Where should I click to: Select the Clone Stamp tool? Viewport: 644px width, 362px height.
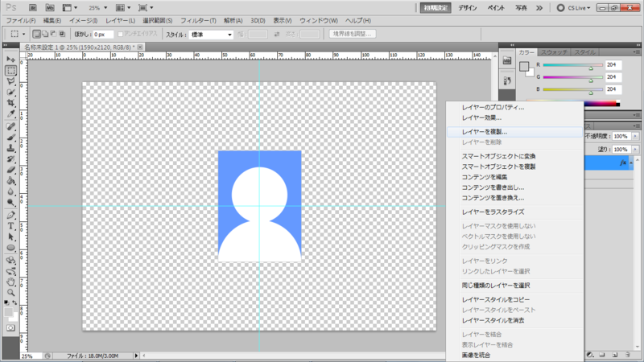click(10, 148)
